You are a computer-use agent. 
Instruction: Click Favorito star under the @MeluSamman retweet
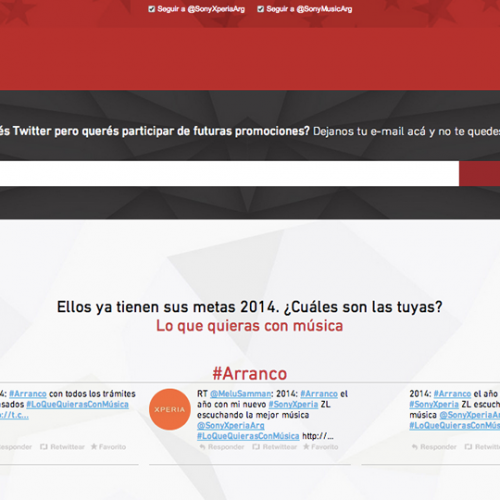click(321, 447)
